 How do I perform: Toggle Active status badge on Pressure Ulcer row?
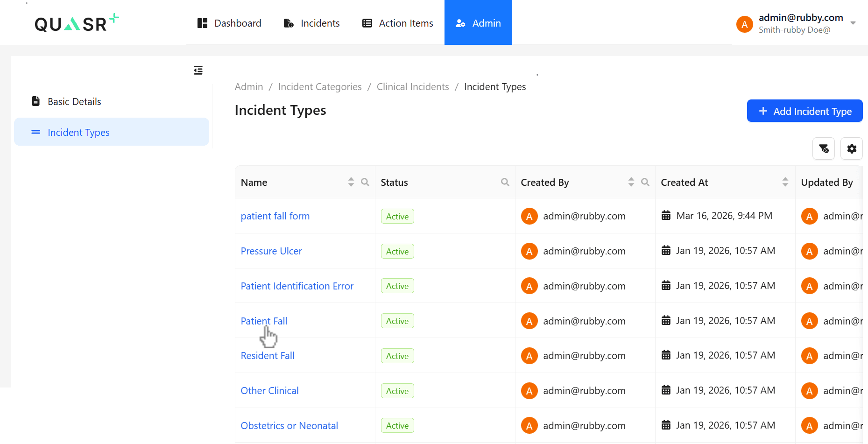pyautogui.click(x=397, y=251)
